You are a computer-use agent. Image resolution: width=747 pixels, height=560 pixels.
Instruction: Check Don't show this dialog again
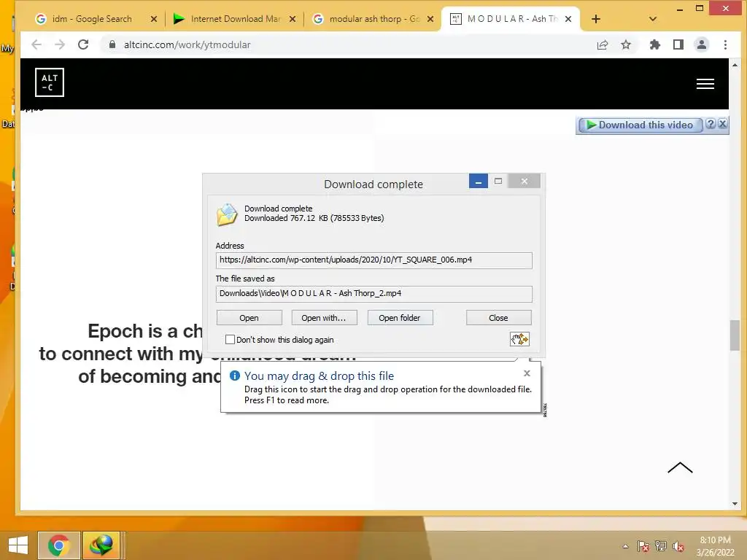tap(230, 340)
